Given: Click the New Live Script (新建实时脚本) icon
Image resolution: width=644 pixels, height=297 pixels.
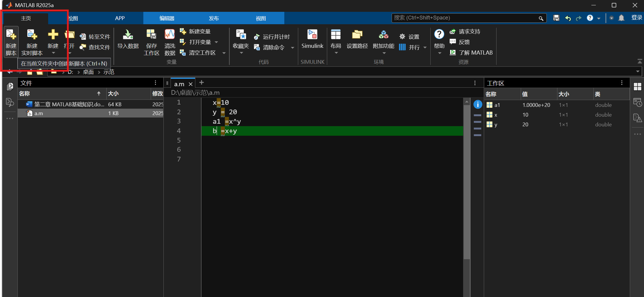Looking at the screenshot, I should click(x=32, y=35).
